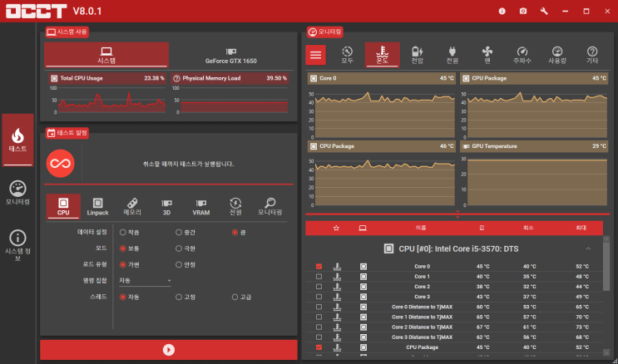Show frequency sensors with the 주파수 icon
Image resolution: width=618 pixels, height=364 pixels.
(522, 55)
